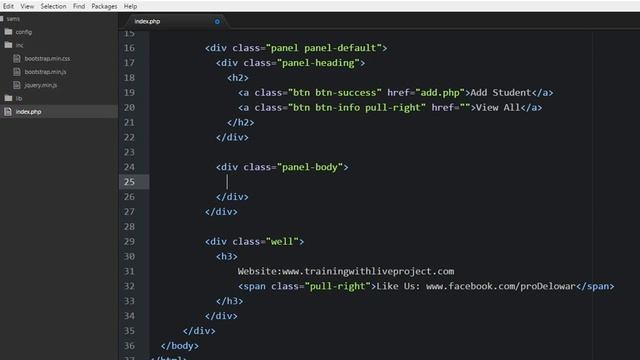Click the "add.php" href value
Screen dimensions: 640x360
pyautogui.click(x=440, y=93)
